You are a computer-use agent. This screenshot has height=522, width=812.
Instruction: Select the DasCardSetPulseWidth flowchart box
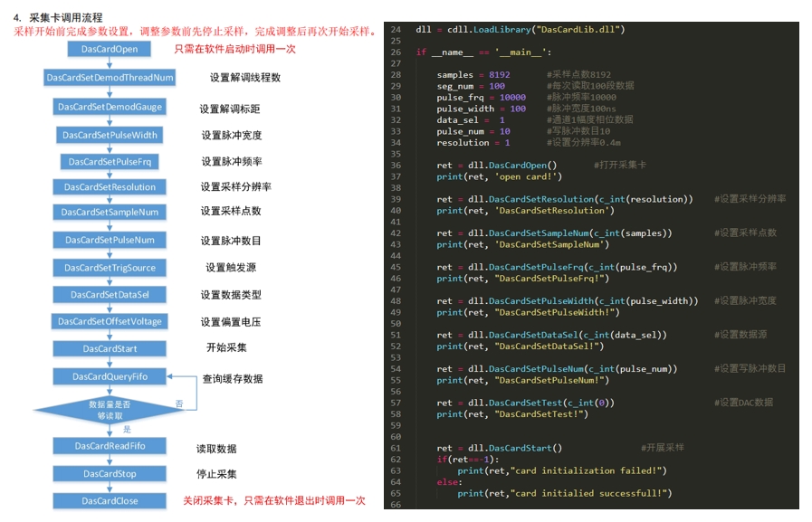tap(110, 135)
